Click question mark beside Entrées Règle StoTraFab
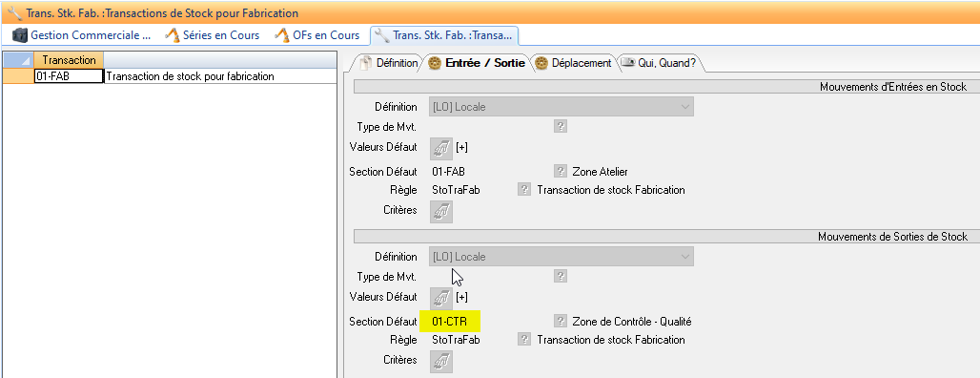This screenshot has height=378, width=980. [523, 190]
